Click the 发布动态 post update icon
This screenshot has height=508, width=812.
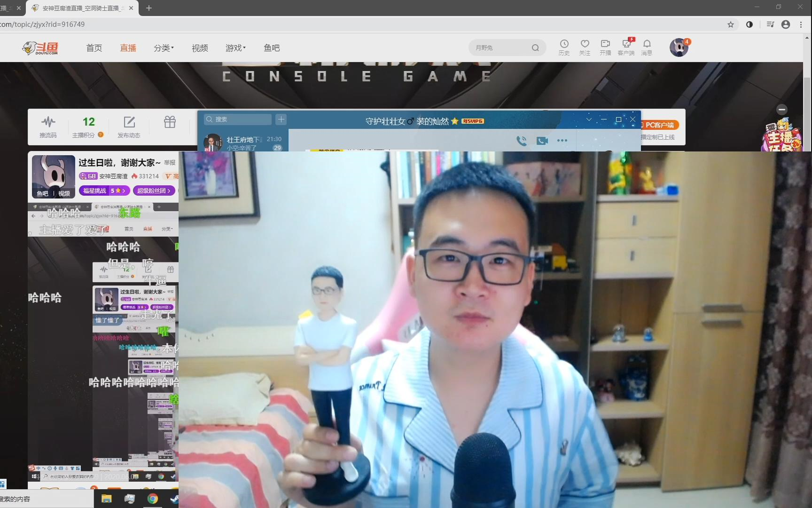pos(129,127)
